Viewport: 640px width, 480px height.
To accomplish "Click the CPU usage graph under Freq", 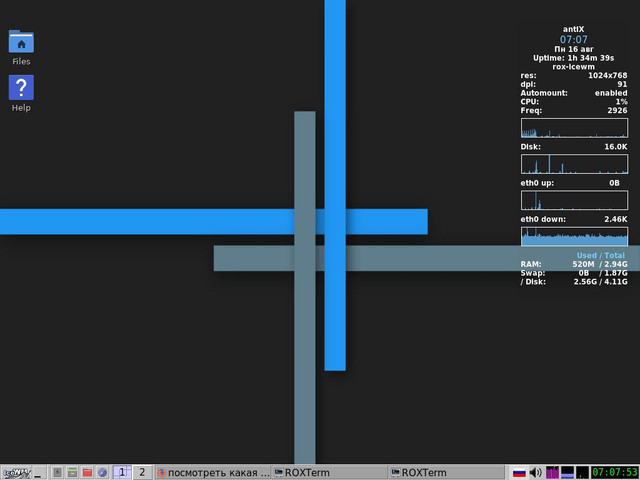I will click(x=574, y=128).
